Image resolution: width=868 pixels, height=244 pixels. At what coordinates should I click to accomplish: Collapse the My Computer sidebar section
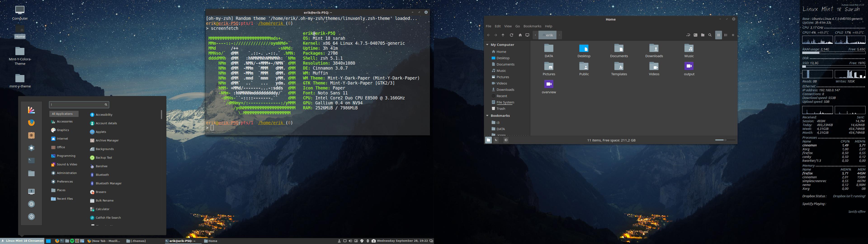coord(487,45)
